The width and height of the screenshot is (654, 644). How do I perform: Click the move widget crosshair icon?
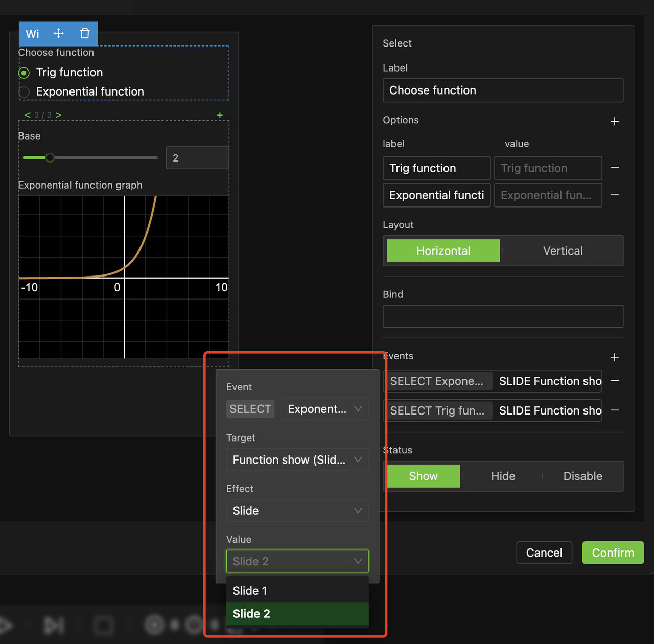(59, 34)
